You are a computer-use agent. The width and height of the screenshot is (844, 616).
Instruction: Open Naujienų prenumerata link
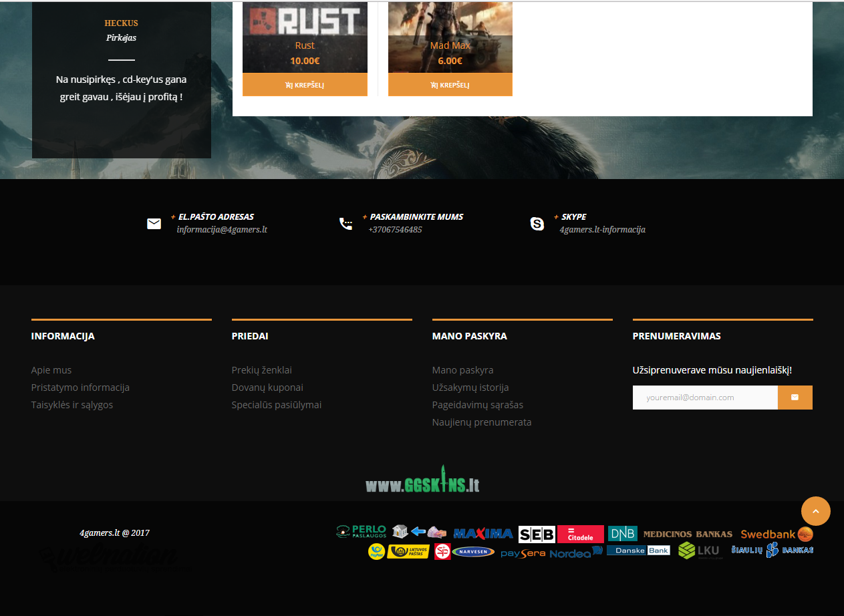482,422
